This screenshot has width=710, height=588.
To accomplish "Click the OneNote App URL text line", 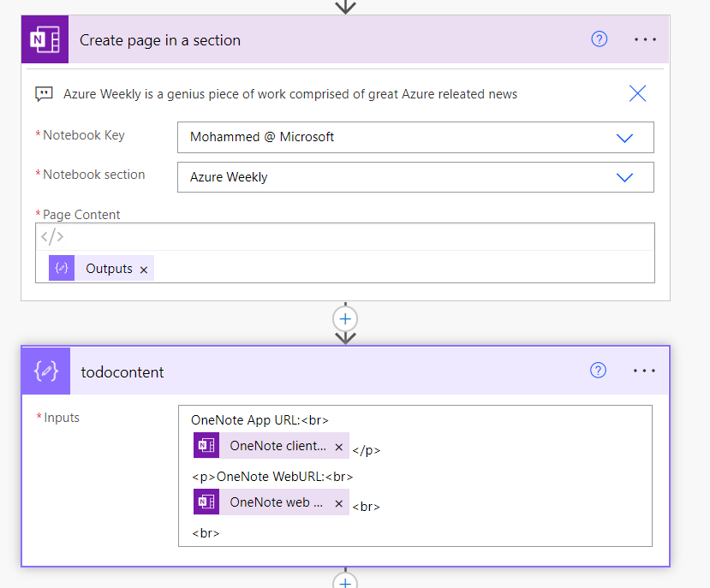I will [260, 420].
